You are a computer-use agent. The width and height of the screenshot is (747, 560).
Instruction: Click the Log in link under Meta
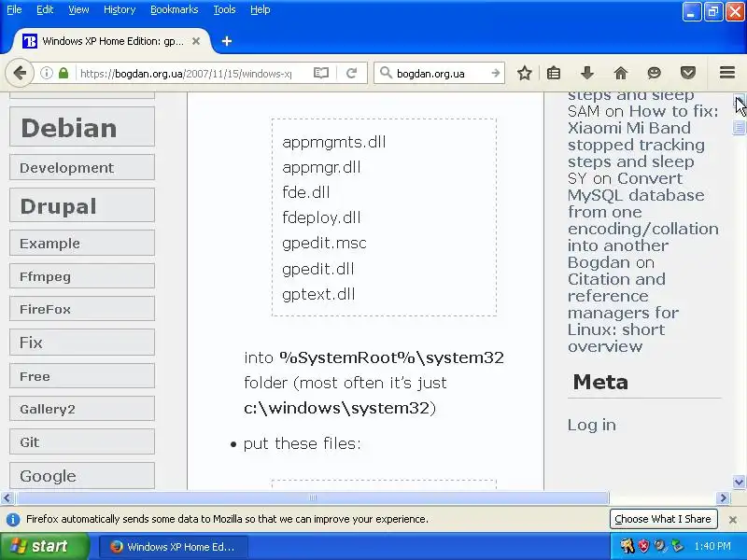[x=592, y=425]
